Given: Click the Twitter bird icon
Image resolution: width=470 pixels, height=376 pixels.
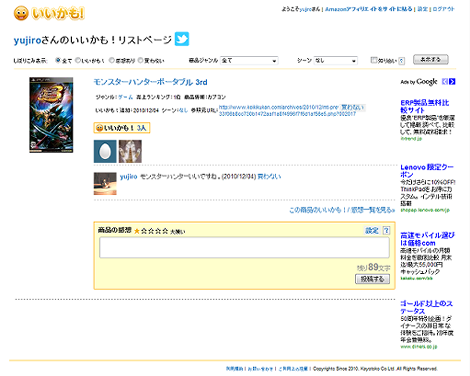Looking at the screenshot, I should click(182, 39).
